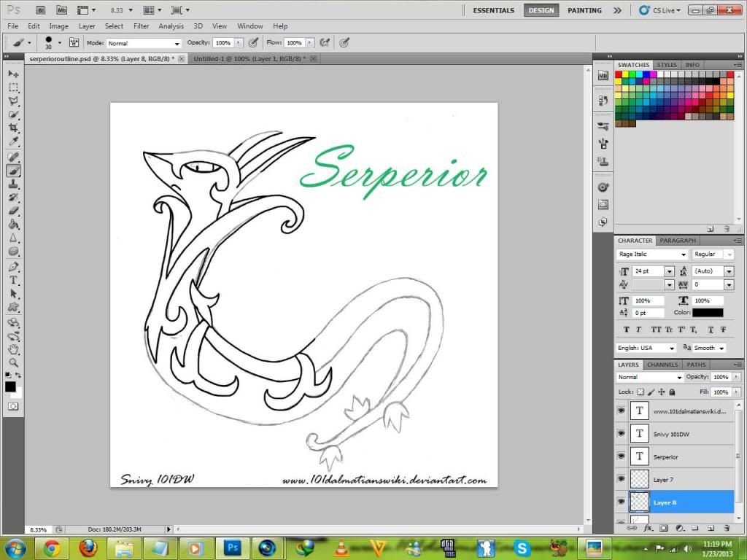This screenshot has width=747, height=560.
Task: Open the Layer menu
Action: point(87,26)
